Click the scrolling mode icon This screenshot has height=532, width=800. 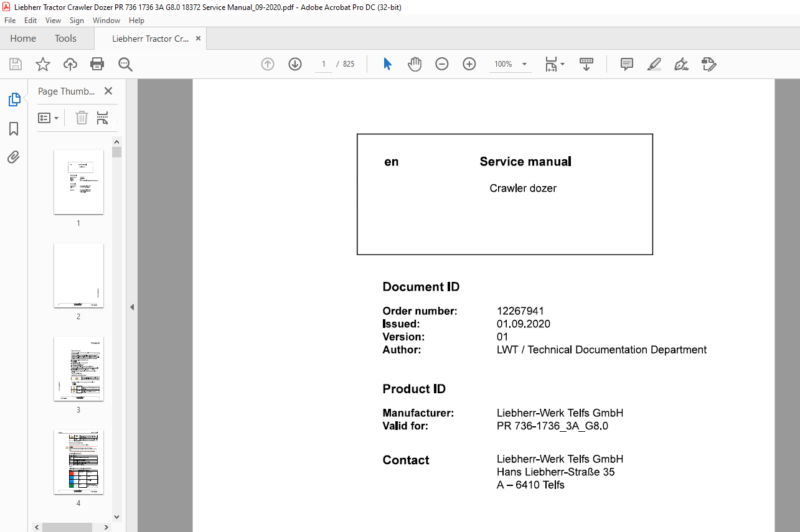(586, 64)
